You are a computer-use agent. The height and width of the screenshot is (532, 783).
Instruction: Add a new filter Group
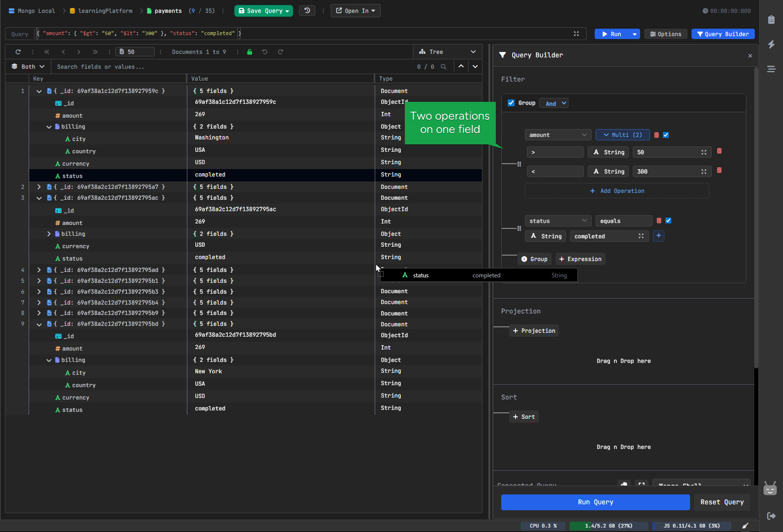534,259
